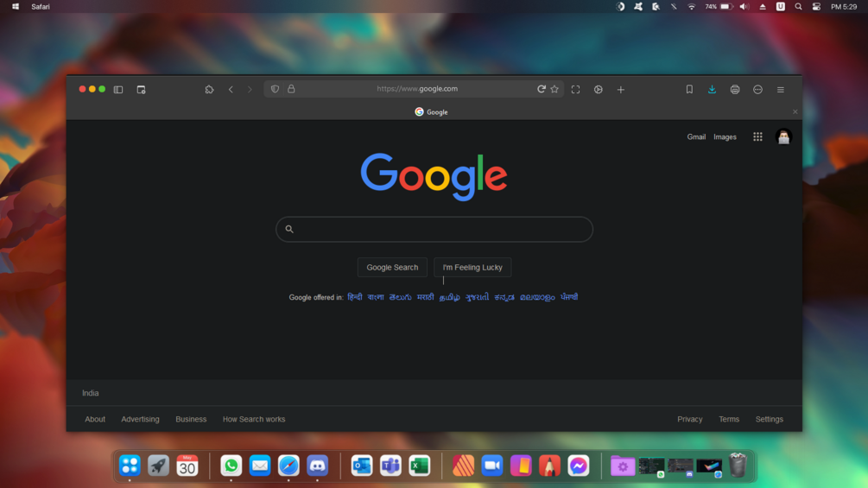Open the Terms footer link
The height and width of the screenshot is (488, 868).
point(729,420)
